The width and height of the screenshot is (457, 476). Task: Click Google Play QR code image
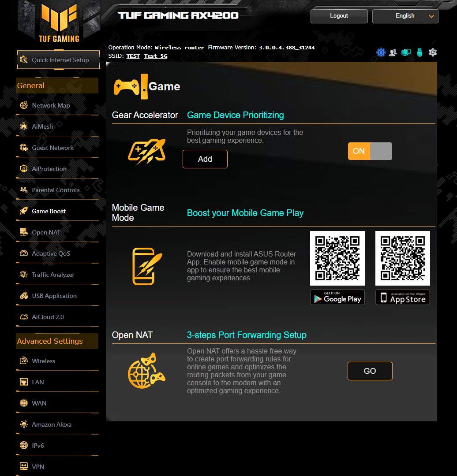[337, 258]
